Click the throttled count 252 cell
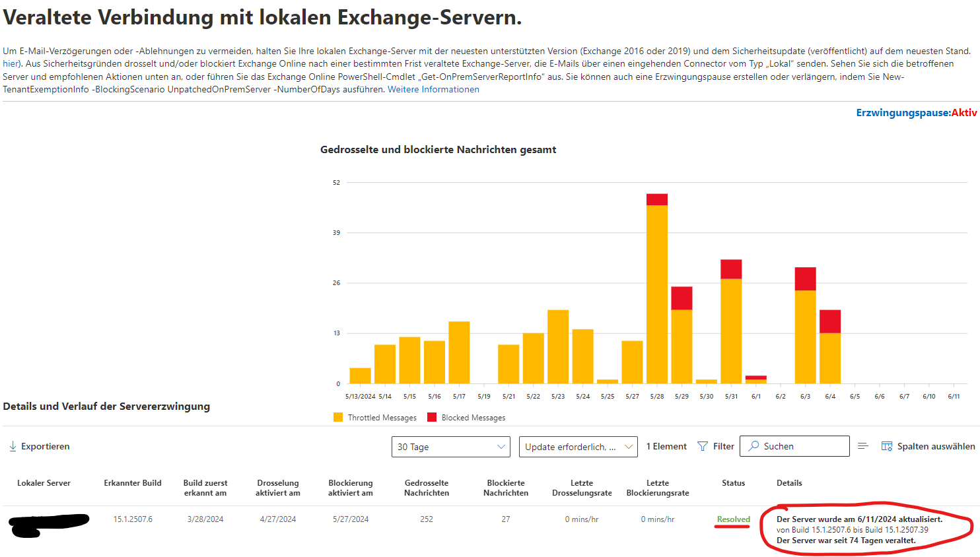 427,519
